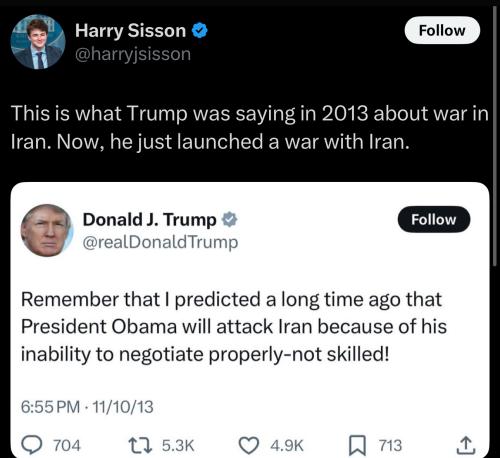Open the 6:55 PM 11/10/13 timestamp
This screenshot has height=458, width=500.
(x=87, y=407)
